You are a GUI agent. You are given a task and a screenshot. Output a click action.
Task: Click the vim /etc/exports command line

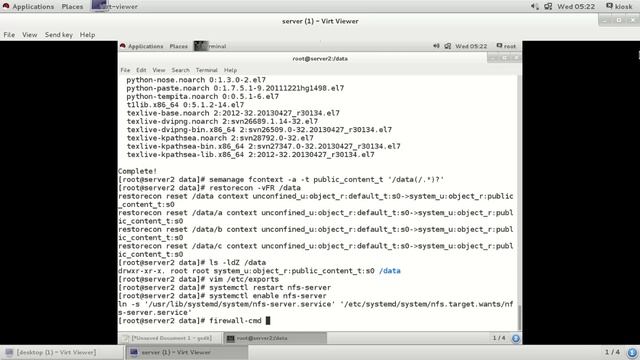(199, 279)
